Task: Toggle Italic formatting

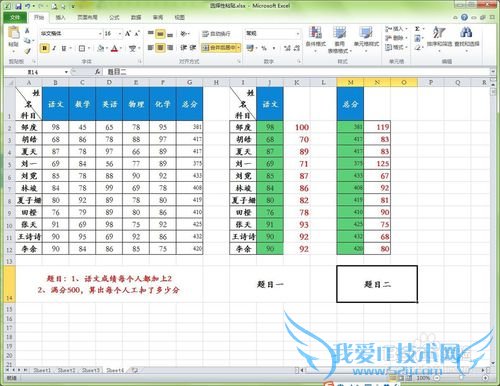Action: [x=54, y=49]
